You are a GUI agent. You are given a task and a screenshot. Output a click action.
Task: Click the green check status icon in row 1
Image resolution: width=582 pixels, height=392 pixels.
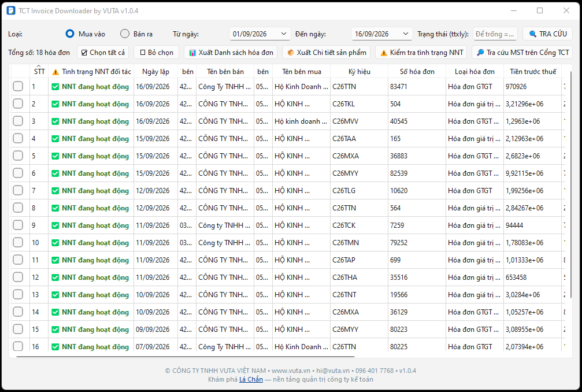55,87
